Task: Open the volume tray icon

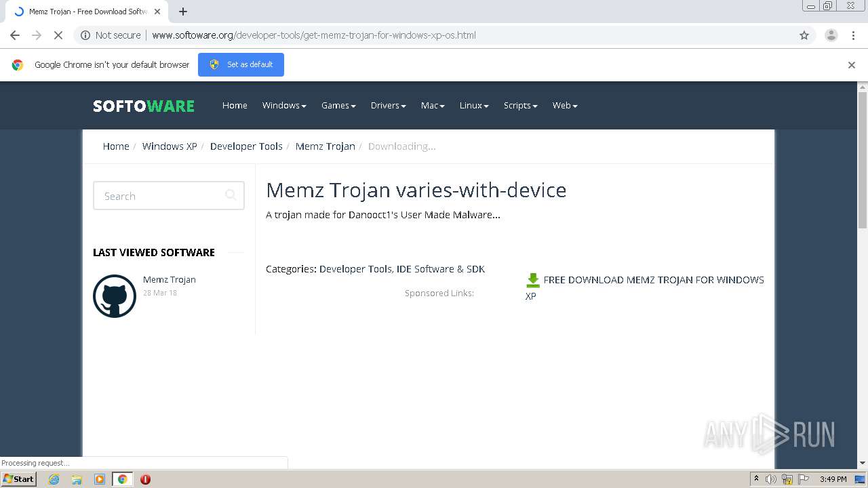Action: pos(771,479)
